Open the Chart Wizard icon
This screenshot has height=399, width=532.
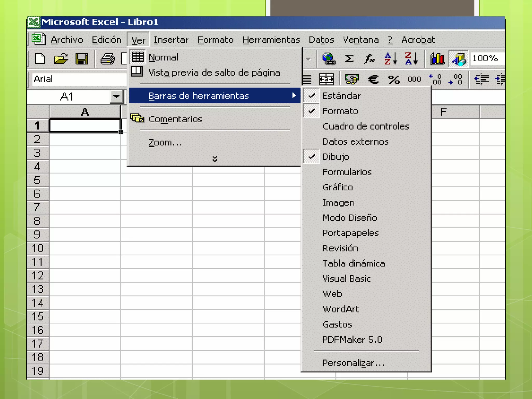pyautogui.click(x=437, y=58)
